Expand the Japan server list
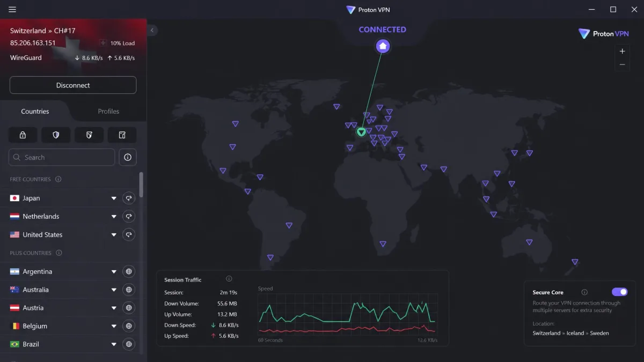Viewport: 644px width, 362px height. click(x=114, y=198)
